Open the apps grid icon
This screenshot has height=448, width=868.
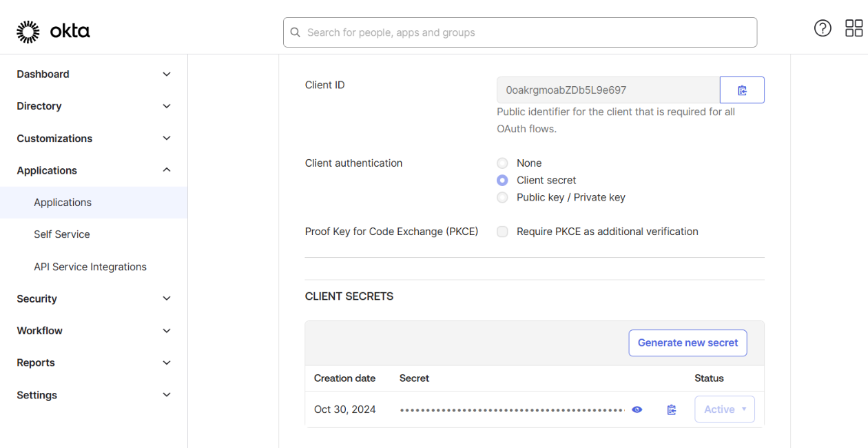(x=854, y=28)
